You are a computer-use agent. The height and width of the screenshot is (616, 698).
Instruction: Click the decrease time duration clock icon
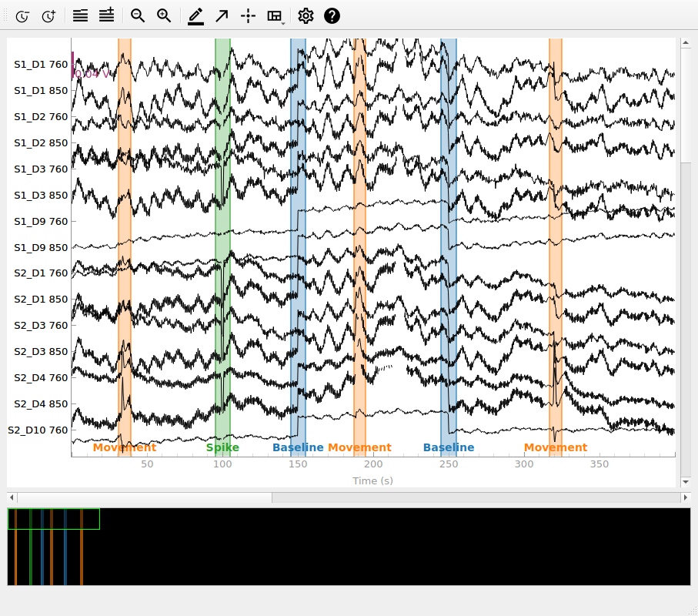(x=22, y=15)
